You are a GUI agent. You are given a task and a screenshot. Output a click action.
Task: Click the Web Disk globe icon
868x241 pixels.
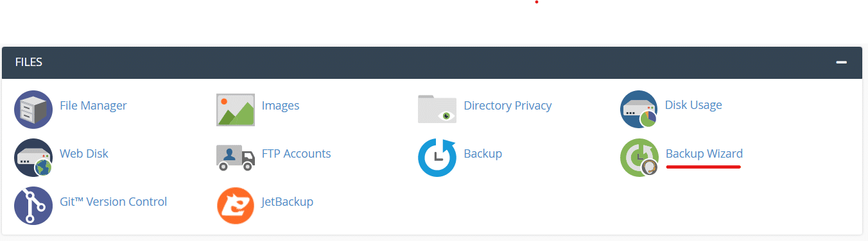33,158
